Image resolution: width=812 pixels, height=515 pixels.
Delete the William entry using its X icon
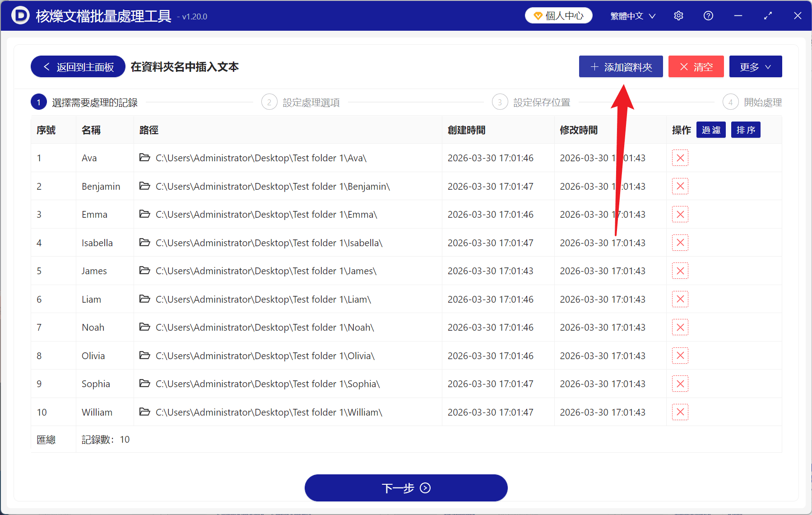click(680, 412)
